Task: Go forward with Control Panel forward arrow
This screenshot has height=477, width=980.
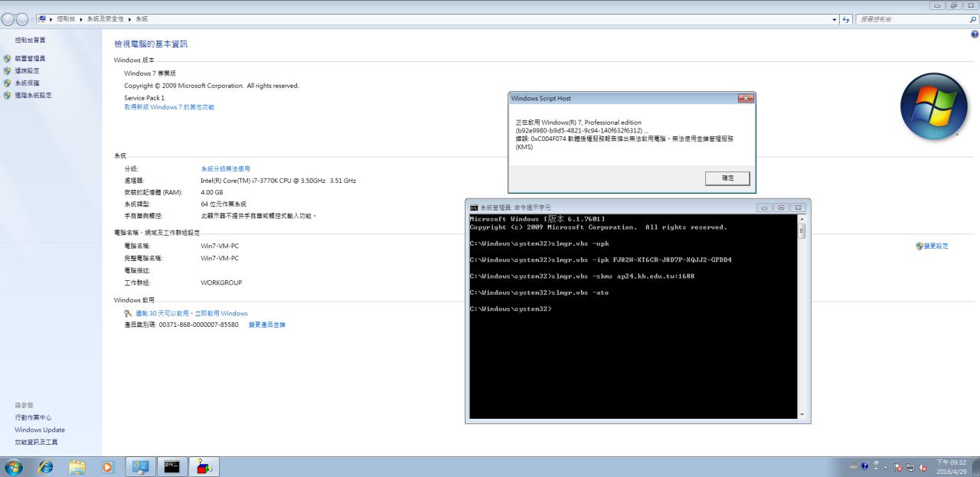Action: point(22,18)
